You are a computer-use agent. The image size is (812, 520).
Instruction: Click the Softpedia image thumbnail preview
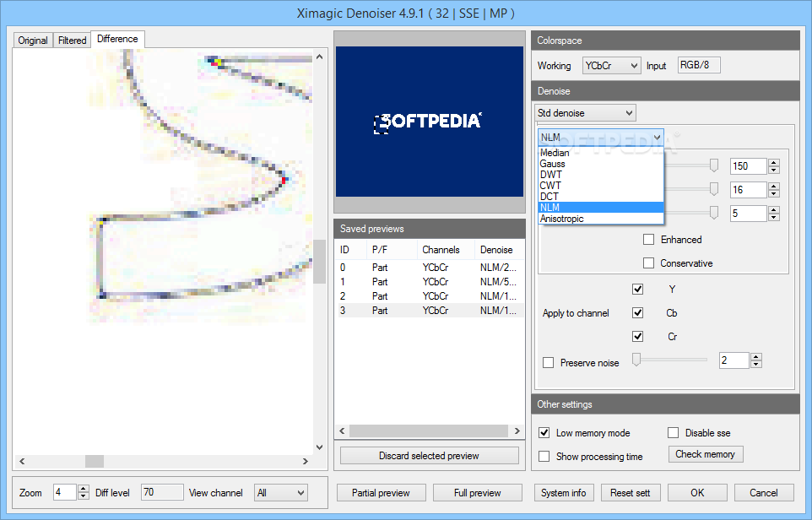(430, 122)
